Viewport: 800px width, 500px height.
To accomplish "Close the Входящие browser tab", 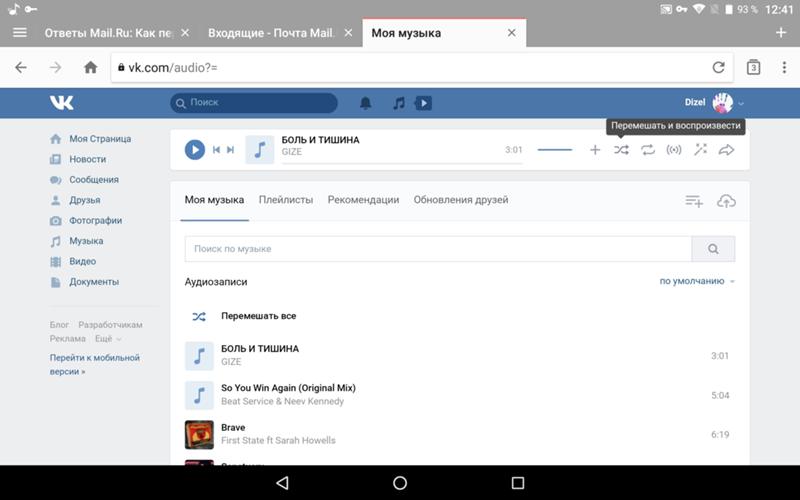I will [x=348, y=33].
